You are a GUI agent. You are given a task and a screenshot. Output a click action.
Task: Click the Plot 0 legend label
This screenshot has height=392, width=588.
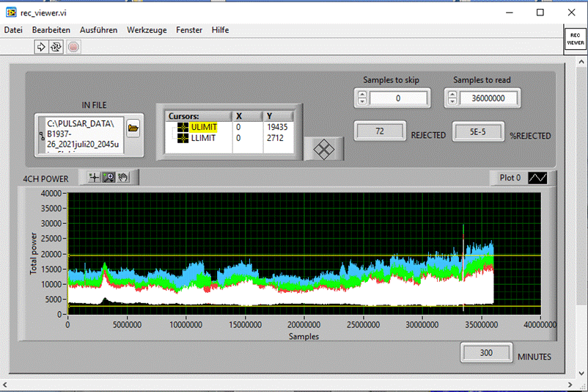point(510,178)
